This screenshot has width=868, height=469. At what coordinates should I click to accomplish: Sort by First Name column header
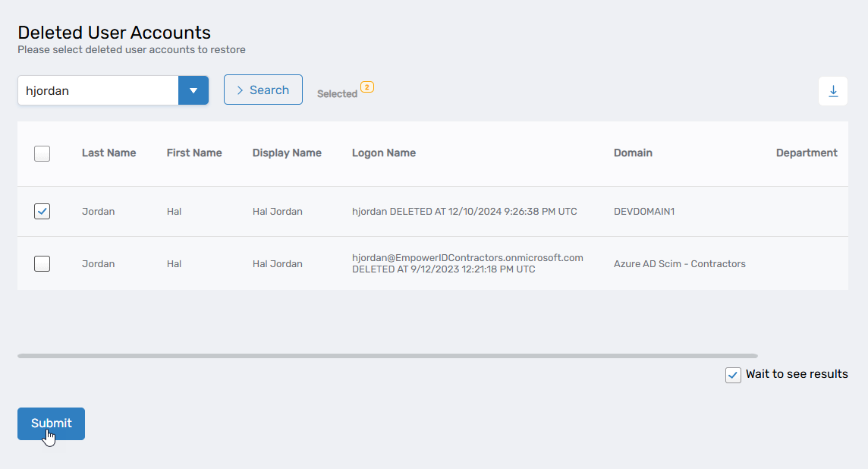[194, 153]
